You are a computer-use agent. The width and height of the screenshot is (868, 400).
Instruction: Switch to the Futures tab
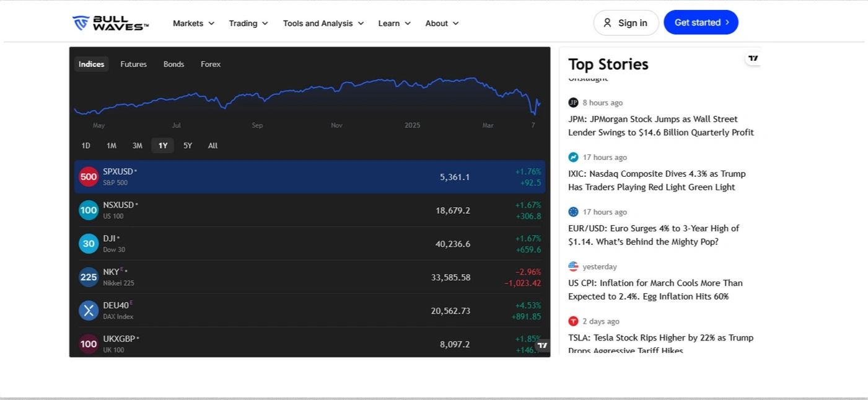(133, 64)
